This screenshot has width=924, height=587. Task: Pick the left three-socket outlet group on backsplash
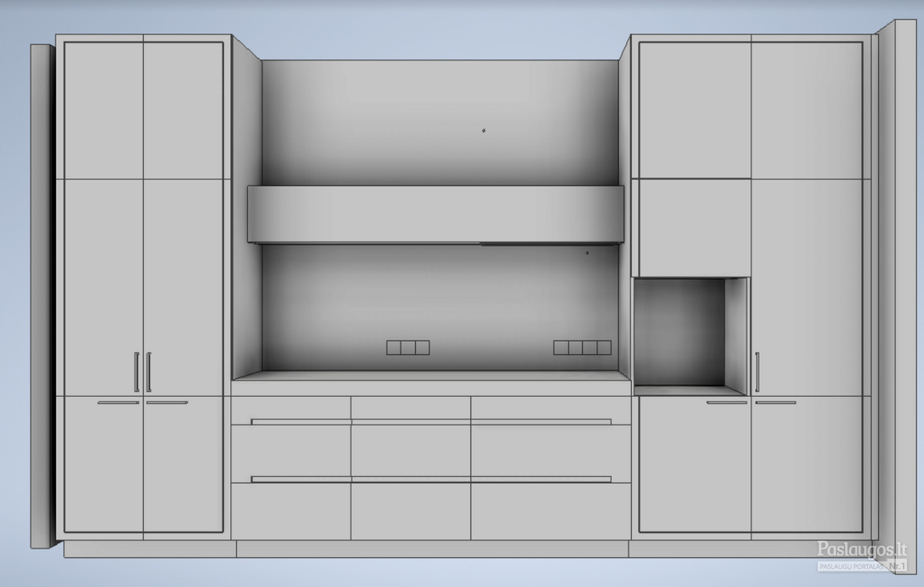tap(408, 348)
